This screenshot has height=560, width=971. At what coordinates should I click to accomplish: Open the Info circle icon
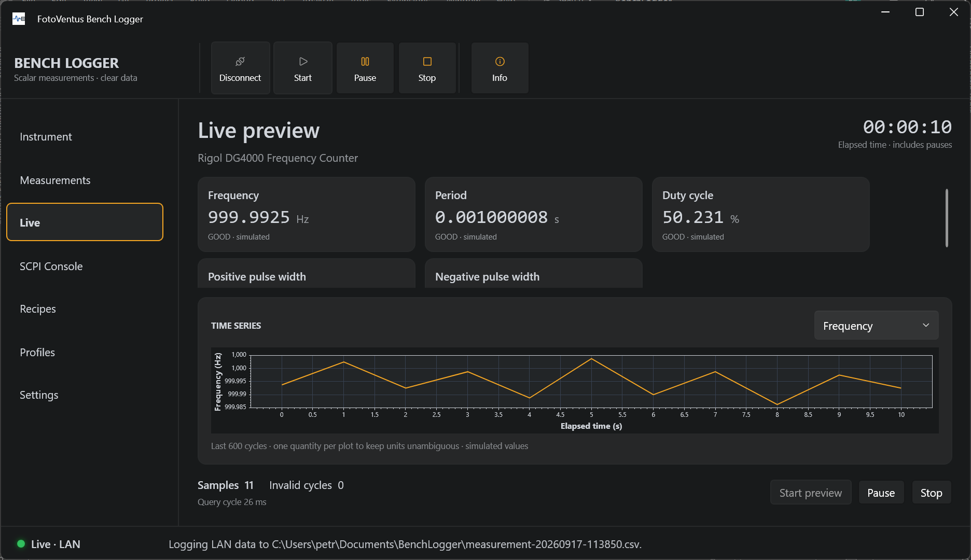tap(500, 62)
